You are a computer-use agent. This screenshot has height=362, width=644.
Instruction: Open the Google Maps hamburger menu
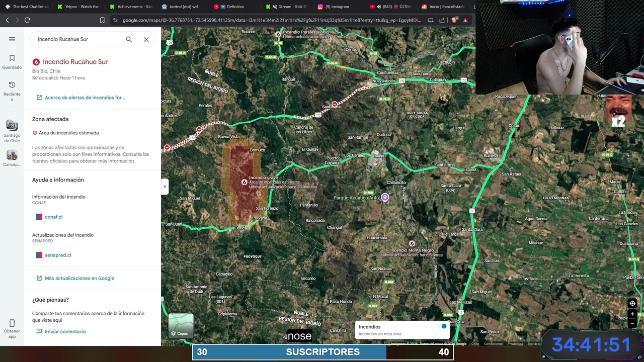(x=12, y=39)
